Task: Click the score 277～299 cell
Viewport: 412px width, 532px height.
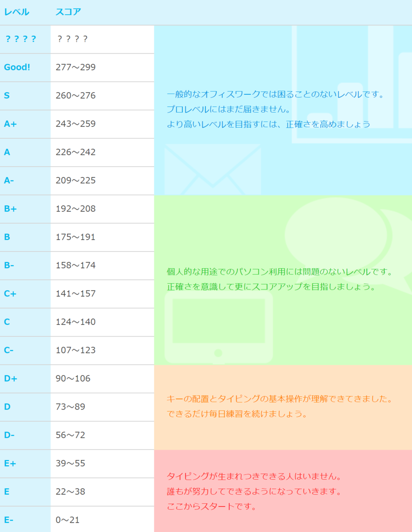Action: 102,68
